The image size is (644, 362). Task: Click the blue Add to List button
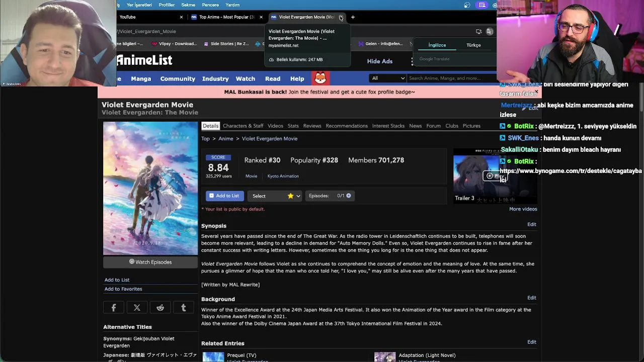pyautogui.click(x=225, y=196)
